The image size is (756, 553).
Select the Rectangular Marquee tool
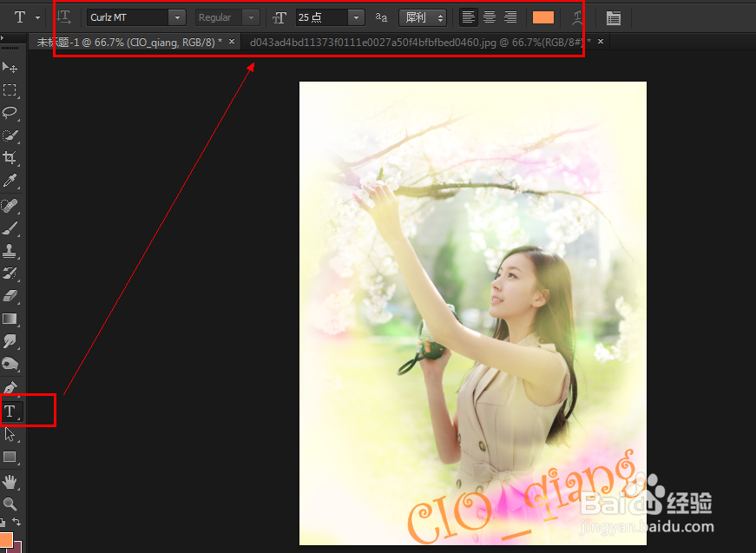pyautogui.click(x=10, y=90)
